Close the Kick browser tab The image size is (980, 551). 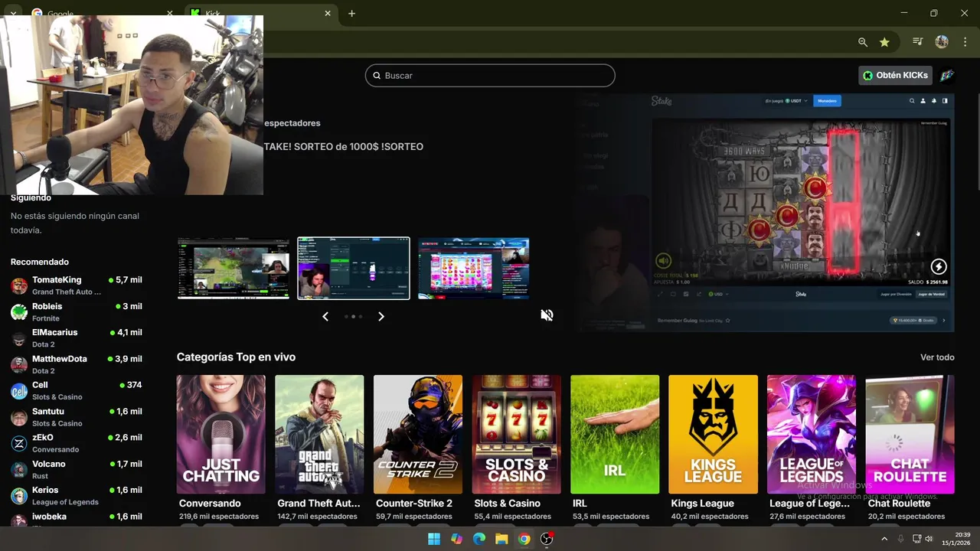(x=328, y=14)
